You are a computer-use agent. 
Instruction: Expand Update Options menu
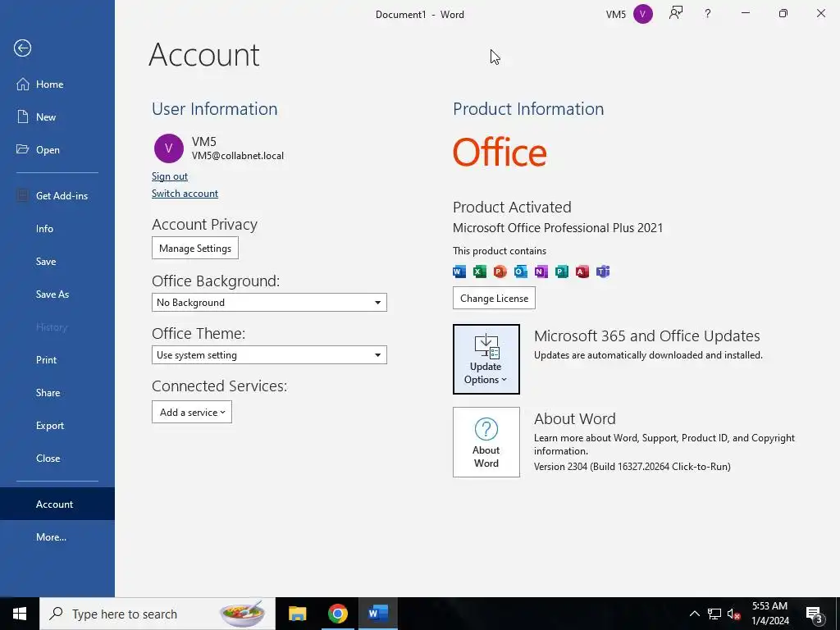(486, 359)
